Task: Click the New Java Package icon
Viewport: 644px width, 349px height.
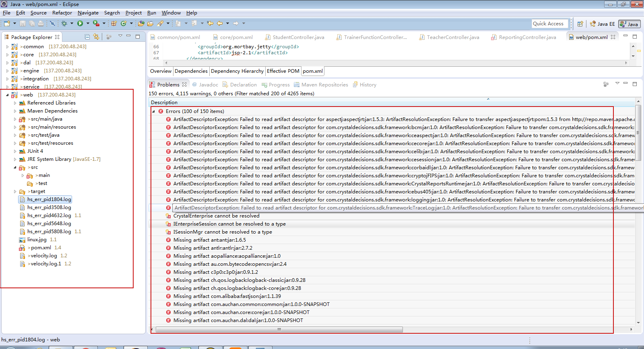Action: pos(114,24)
